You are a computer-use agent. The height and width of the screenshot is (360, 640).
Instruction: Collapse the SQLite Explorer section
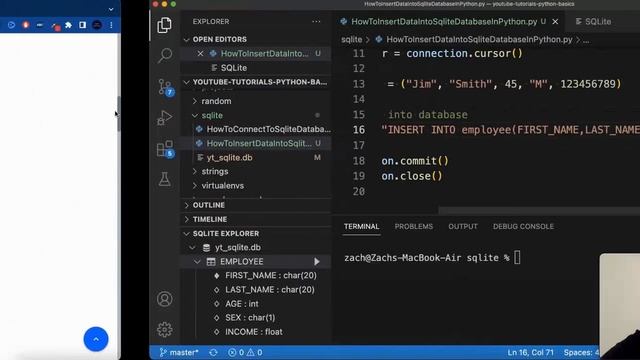[x=187, y=233]
